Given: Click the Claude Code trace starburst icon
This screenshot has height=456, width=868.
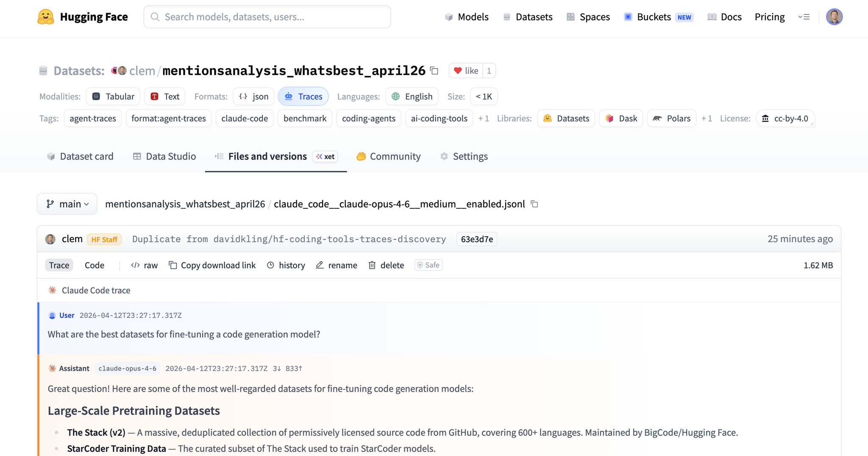Looking at the screenshot, I should click(53, 290).
